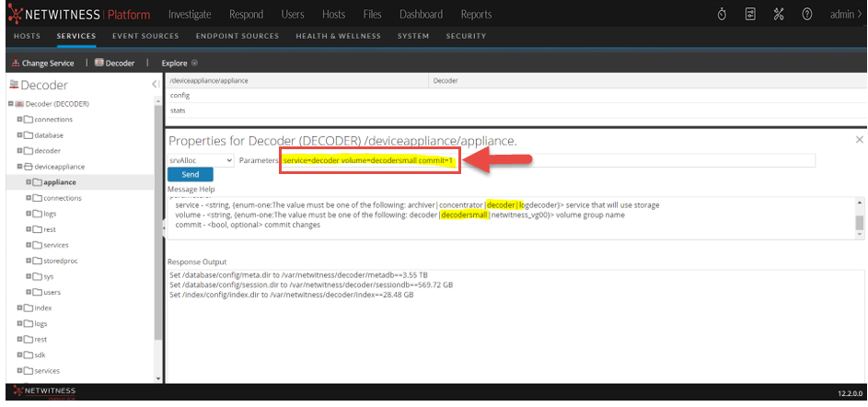
Task: Close the Properties panel with X icon
Action: click(x=860, y=140)
